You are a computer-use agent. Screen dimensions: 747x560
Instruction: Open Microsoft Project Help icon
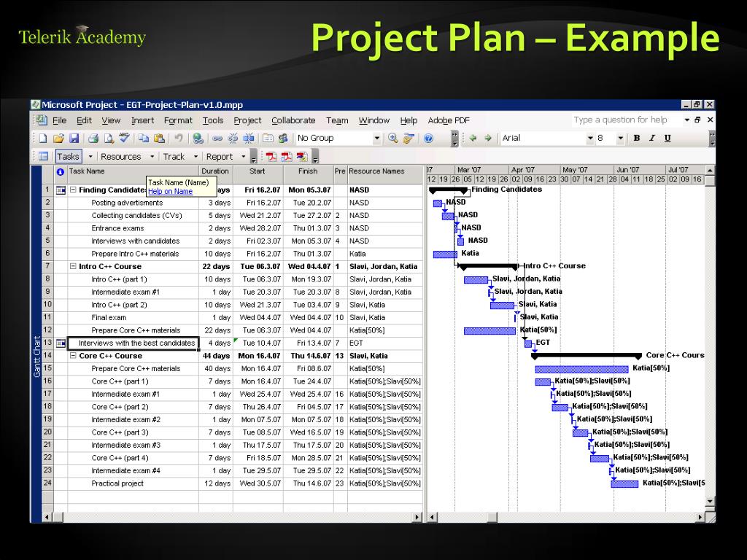click(428, 138)
